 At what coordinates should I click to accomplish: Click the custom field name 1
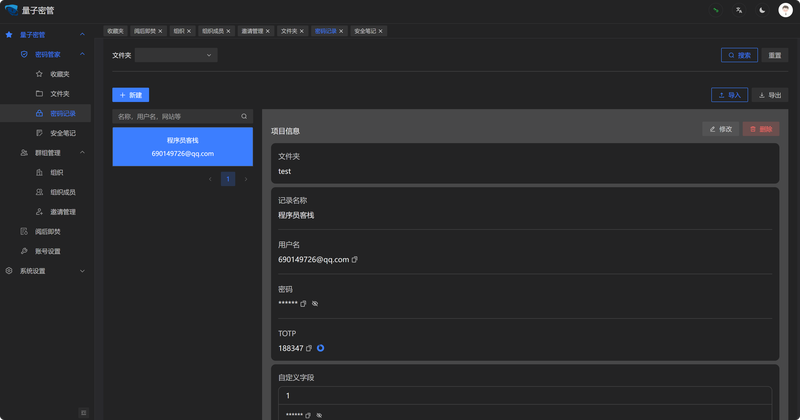coord(288,396)
